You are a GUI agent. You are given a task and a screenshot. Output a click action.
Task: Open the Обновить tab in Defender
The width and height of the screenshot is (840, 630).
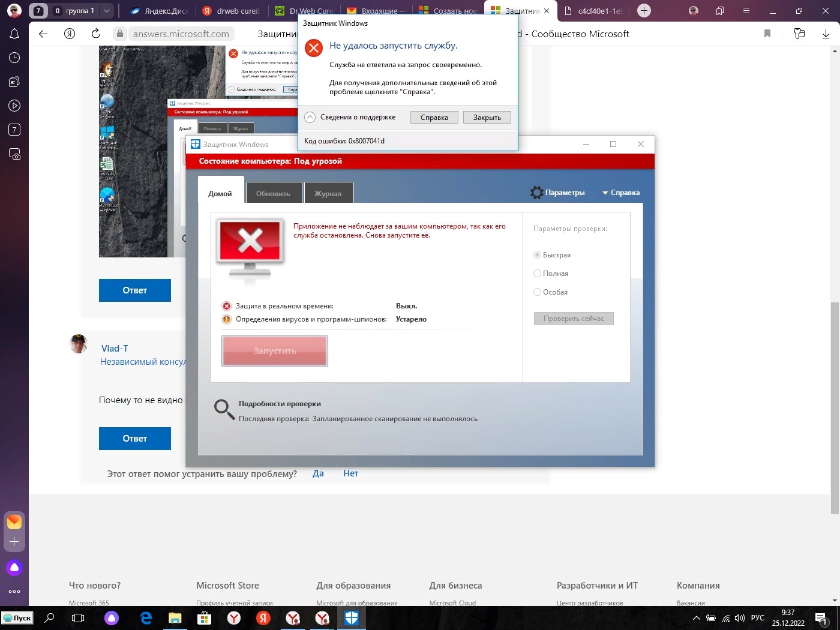pyautogui.click(x=273, y=193)
